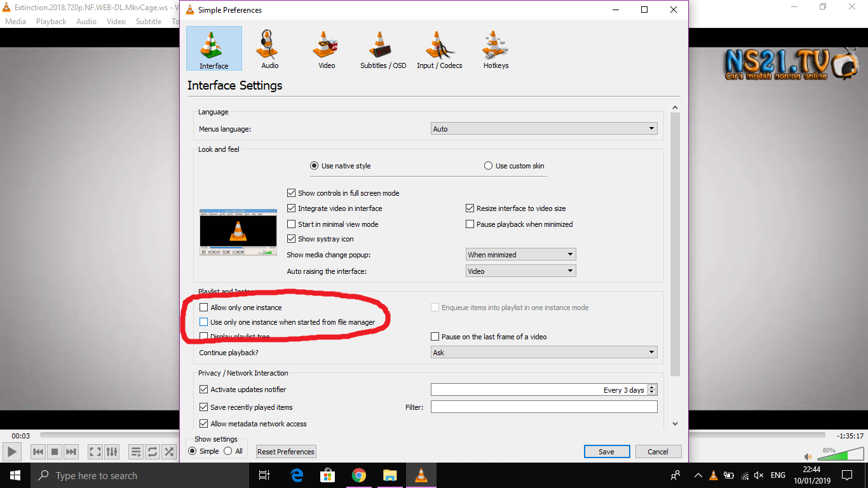Click the Cancel button
868x488 pixels.
(658, 452)
